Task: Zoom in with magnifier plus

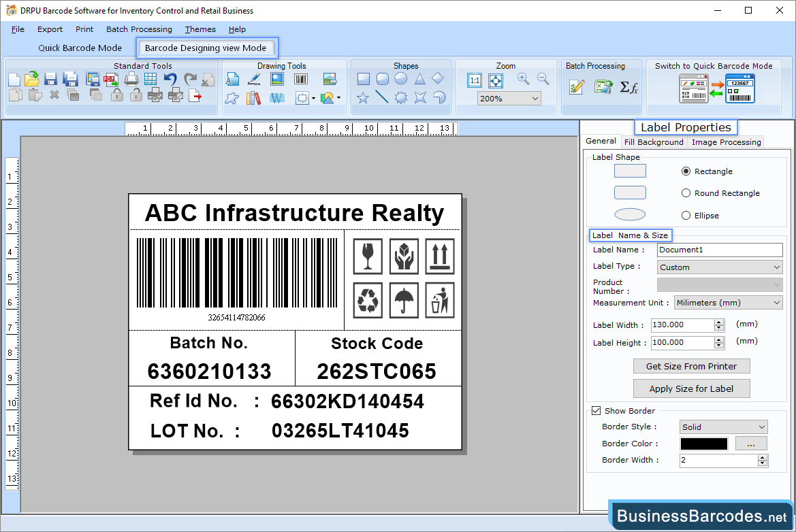Action: click(x=524, y=79)
